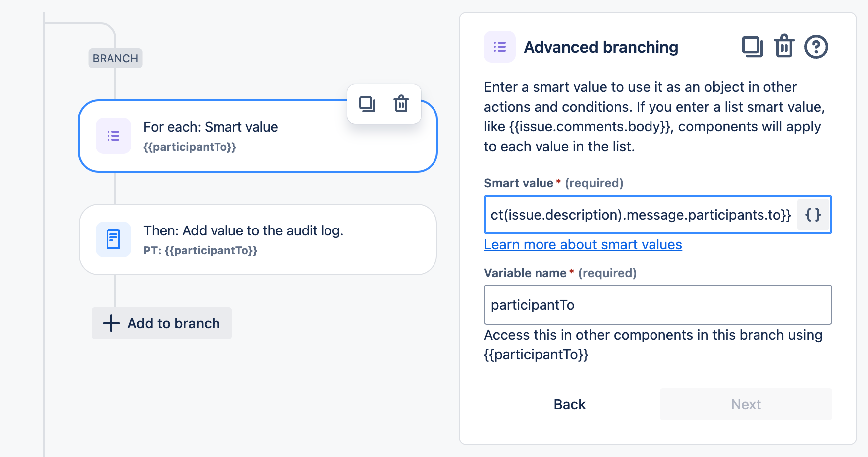Click Add to branch button
The width and height of the screenshot is (868, 457).
coord(162,323)
